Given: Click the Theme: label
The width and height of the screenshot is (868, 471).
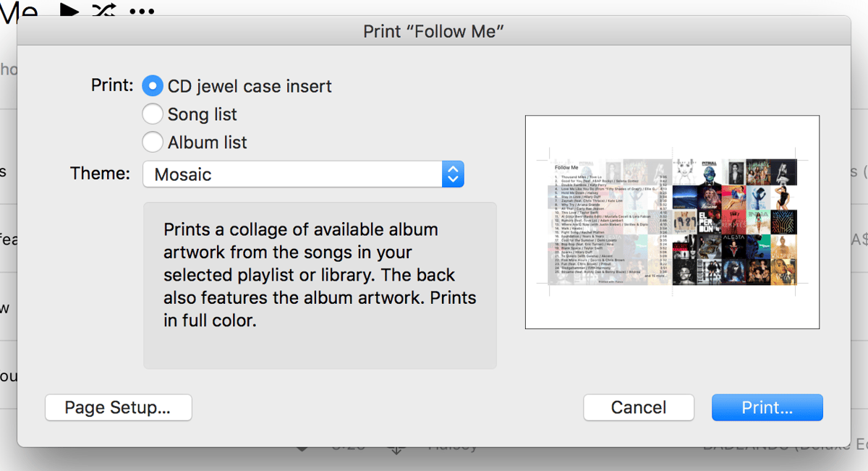Looking at the screenshot, I should (100, 174).
